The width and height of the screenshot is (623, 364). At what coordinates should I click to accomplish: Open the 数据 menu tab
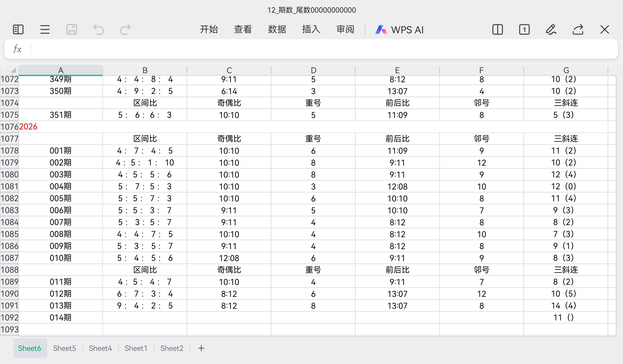[277, 29]
